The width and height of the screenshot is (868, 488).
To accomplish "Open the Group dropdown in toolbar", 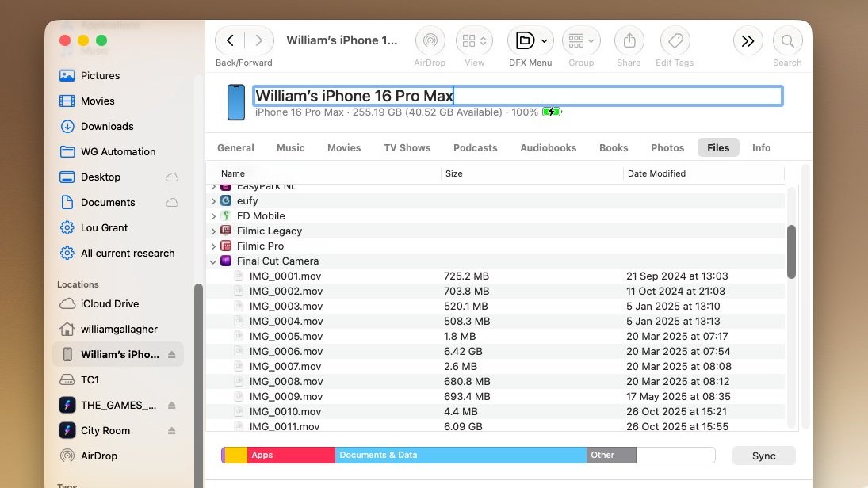I will [x=581, y=40].
